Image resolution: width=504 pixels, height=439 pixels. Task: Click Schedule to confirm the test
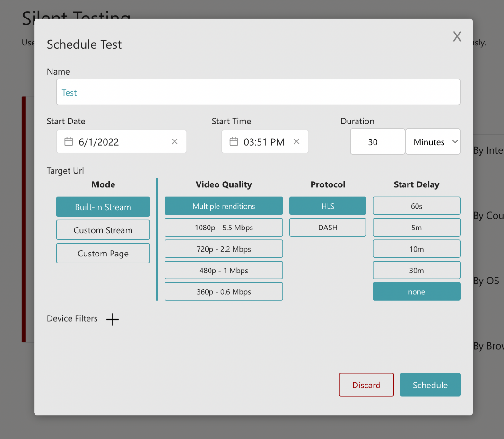(430, 385)
